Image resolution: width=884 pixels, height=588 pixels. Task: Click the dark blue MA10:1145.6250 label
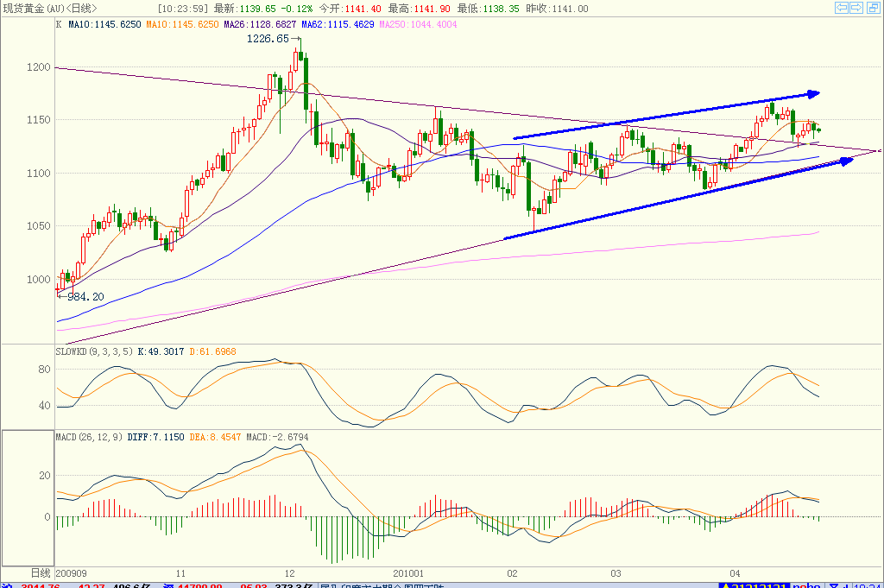(x=104, y=24)
